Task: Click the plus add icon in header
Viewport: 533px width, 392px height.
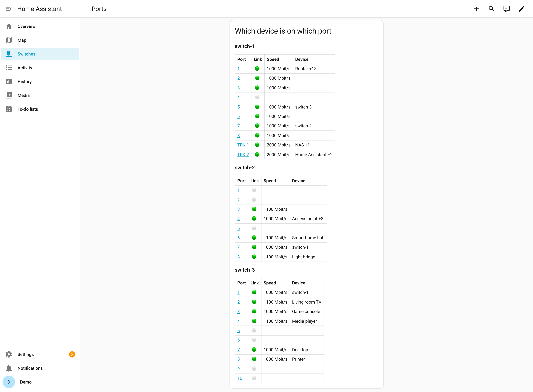Action: (x=477, y=9)
